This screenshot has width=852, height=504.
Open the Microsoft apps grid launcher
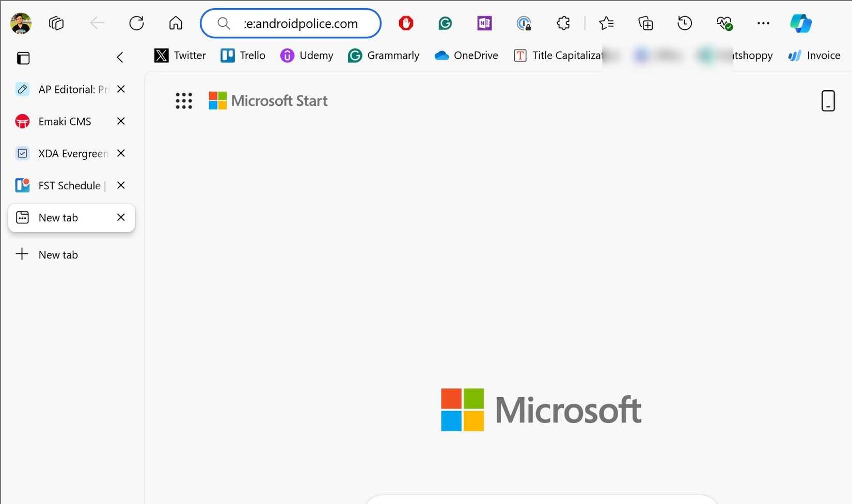click(184, 101)
